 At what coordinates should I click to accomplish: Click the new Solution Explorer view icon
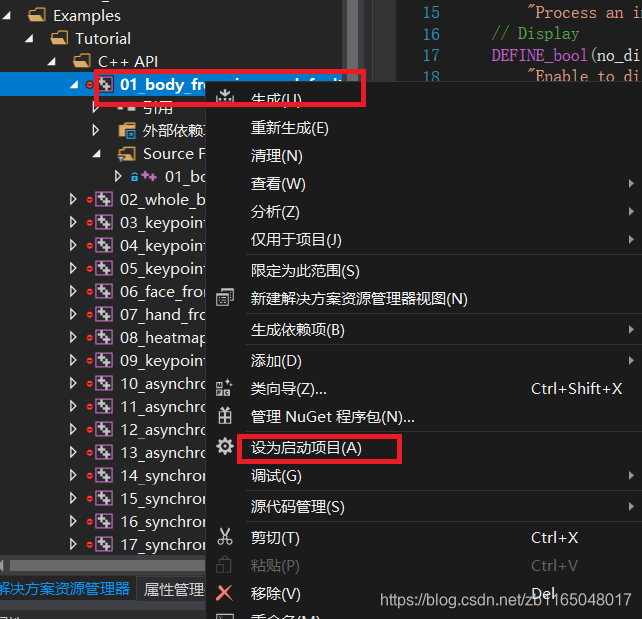point(225,298)
